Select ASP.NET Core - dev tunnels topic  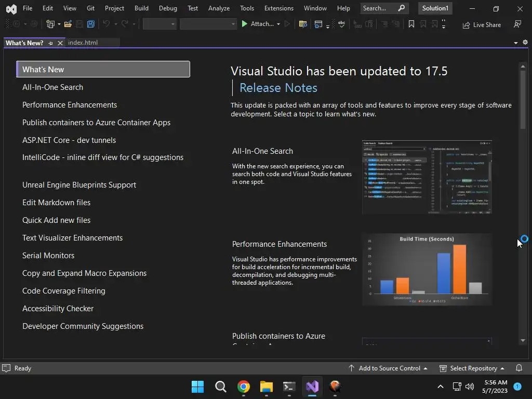69,140
